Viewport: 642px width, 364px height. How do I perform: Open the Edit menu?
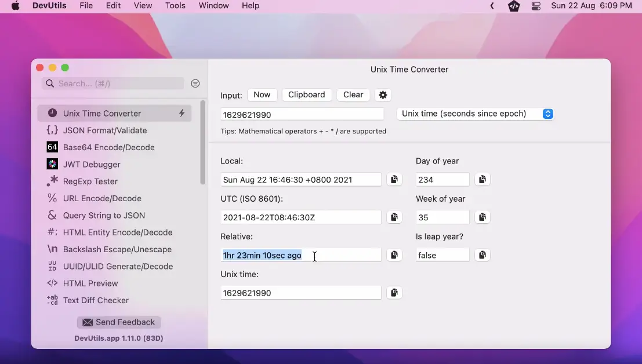113,6
